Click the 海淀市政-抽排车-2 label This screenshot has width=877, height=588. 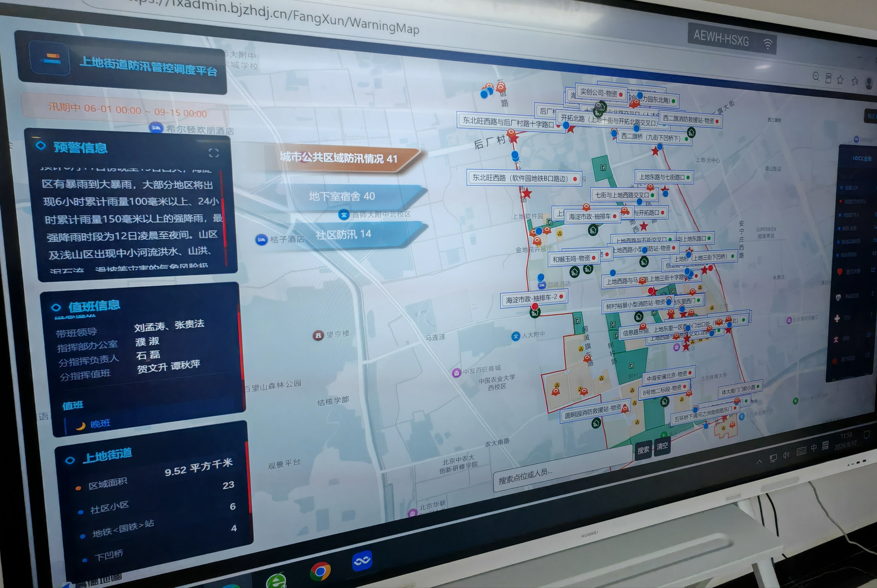534,299
